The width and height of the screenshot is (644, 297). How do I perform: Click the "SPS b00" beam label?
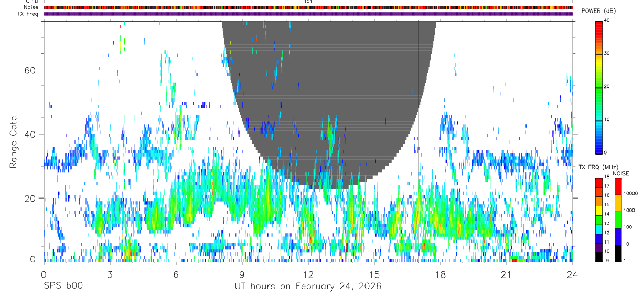[x=62, y=287]
